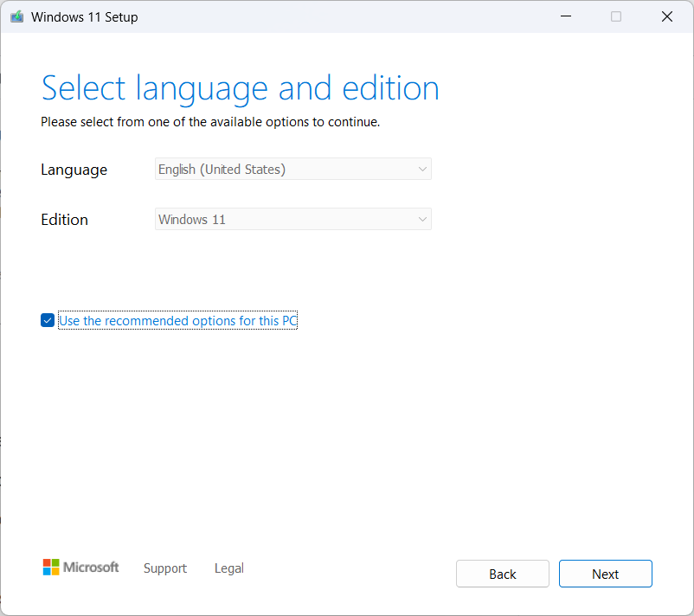Minimize the Setup window
The width and height of the screenshot is (694, 616).
point(566,16)
